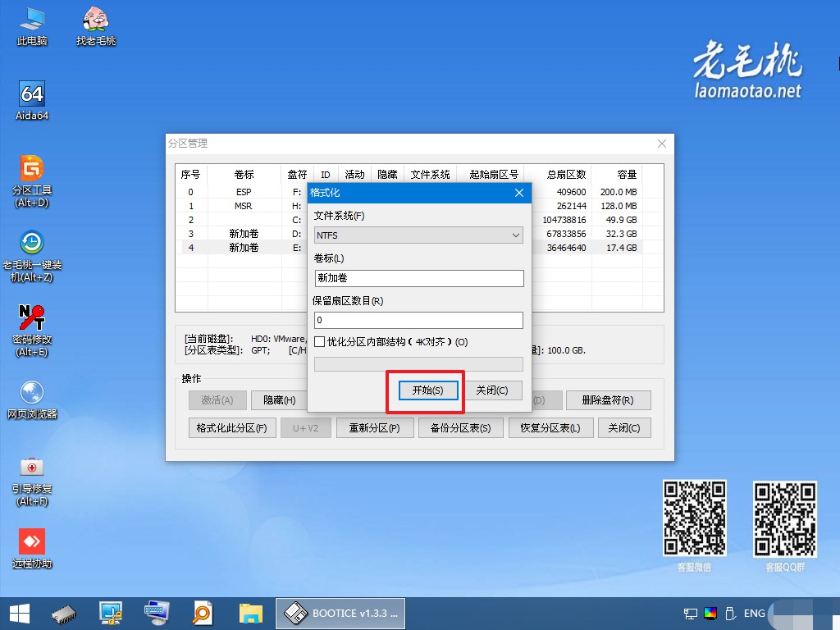This screenshot has height=630, width=840.
Task: Open 密码修改 (Alt+E) desktop icon
Action: click(x=32, y=331)
